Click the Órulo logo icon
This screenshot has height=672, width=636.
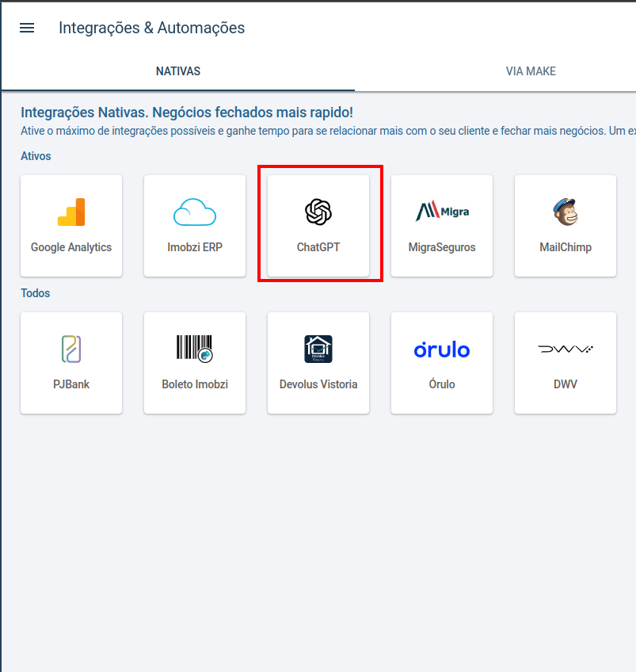pos(442,349)
